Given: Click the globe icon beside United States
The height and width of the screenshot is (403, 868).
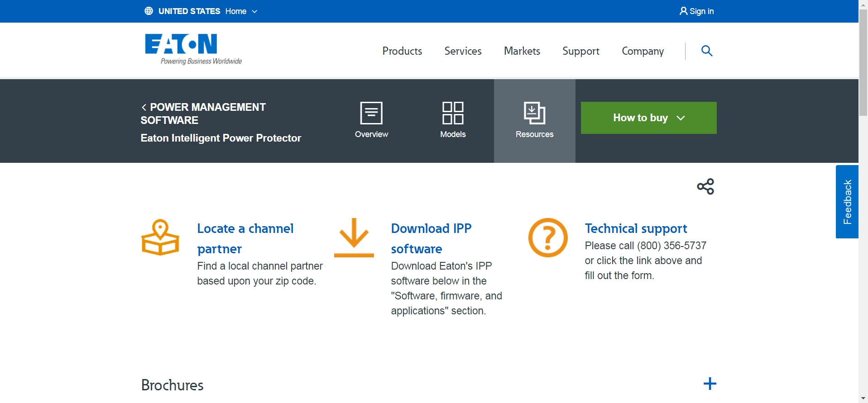Looking at the screenshot, I should (149, 11).
